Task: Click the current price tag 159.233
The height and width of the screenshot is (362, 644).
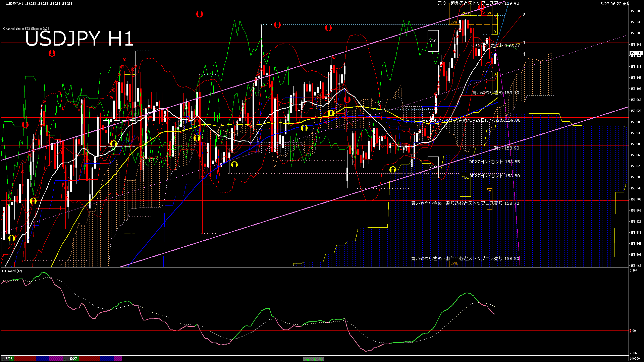Action: 636,53
